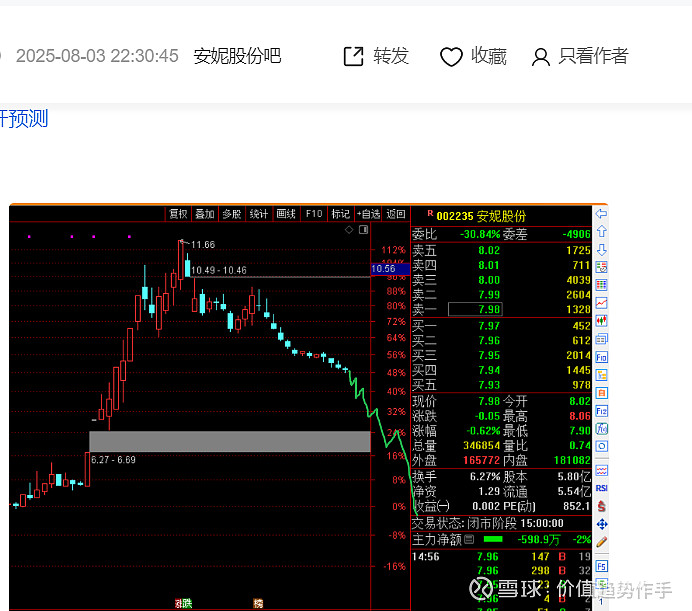Click the 转发 share text
692x611 pixels.
pos(391,57)
